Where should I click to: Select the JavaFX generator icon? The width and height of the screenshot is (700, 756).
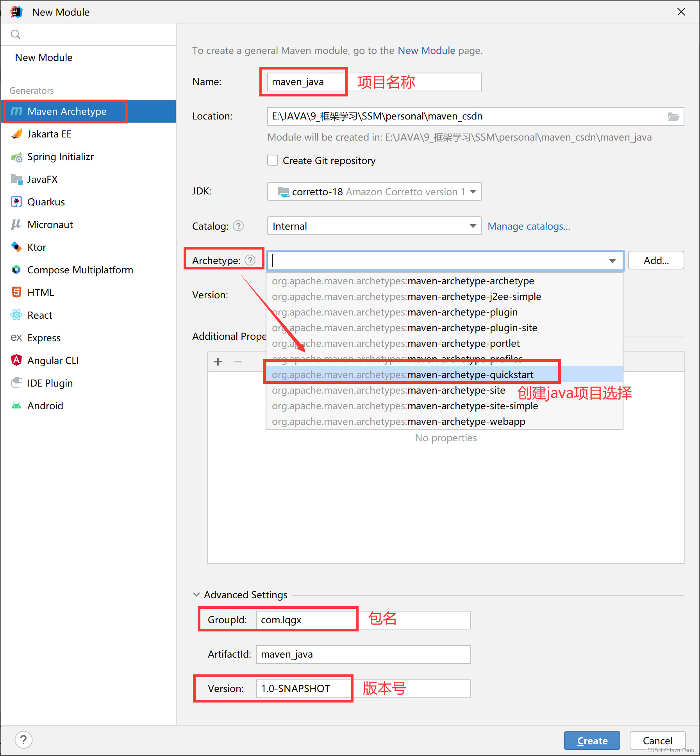[x=16, y=180]
